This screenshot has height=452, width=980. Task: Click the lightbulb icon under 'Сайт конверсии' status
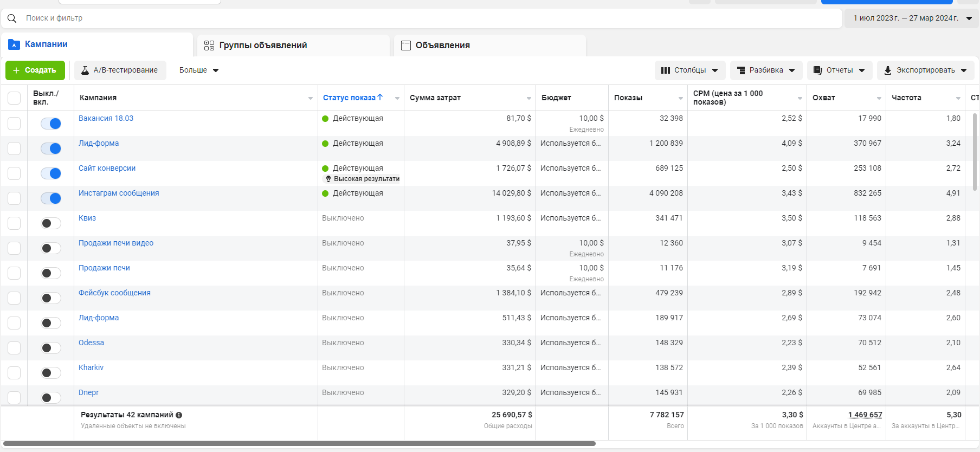point(328,179)
